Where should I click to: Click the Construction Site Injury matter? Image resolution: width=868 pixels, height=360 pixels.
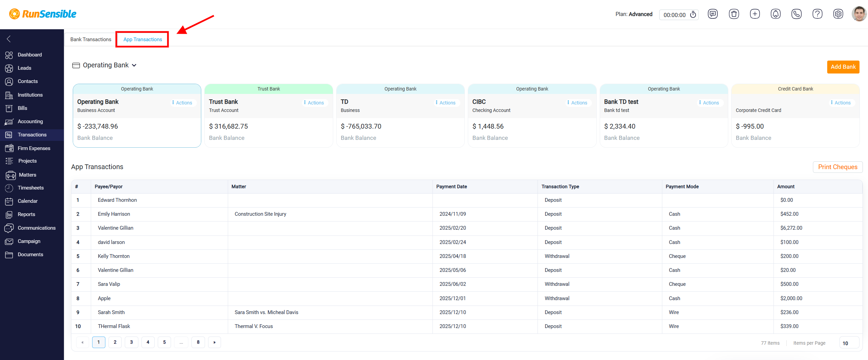(x=260, y=214)
